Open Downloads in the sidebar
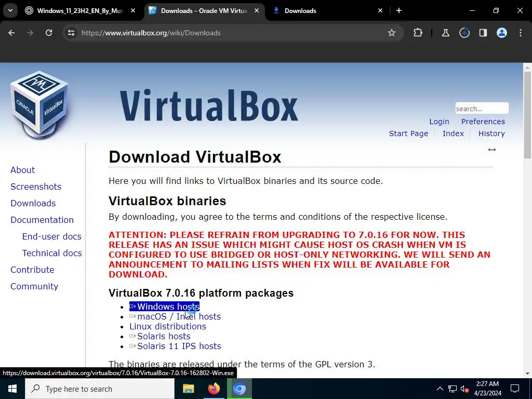 coord(33,203)
